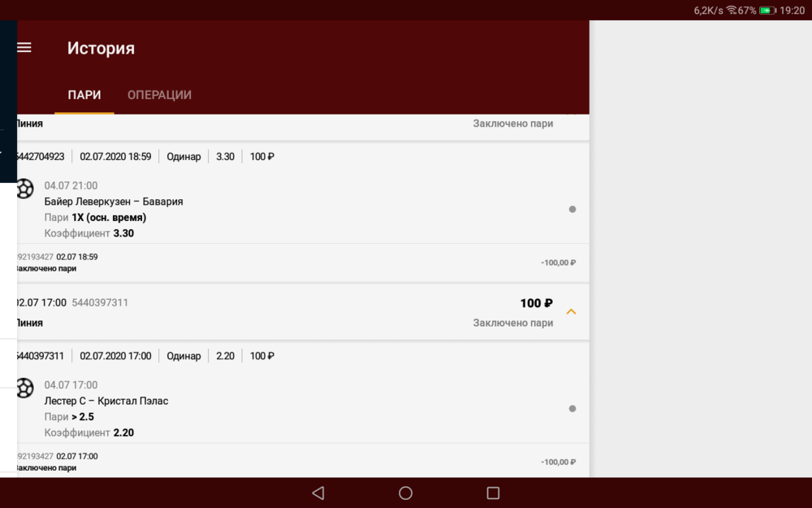Tap Android home navigation button
Viewport: 812px width, 508px height.
coord(405,493)
